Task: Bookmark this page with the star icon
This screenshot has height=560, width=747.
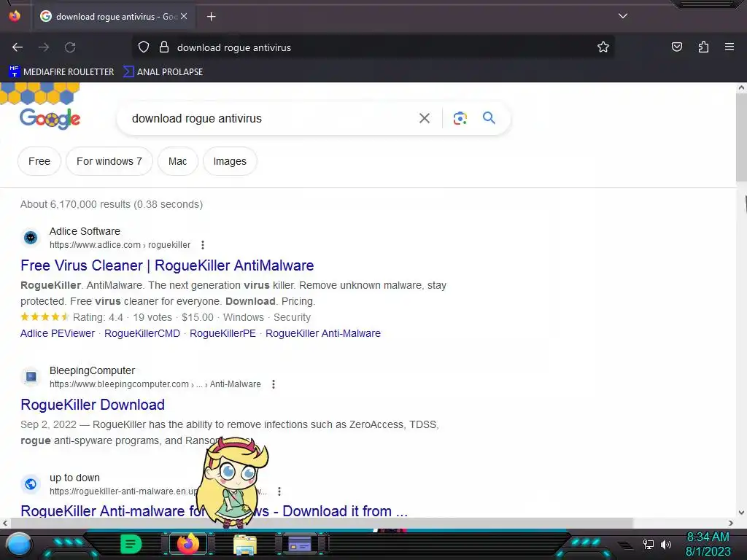Action: click(603, 47)
